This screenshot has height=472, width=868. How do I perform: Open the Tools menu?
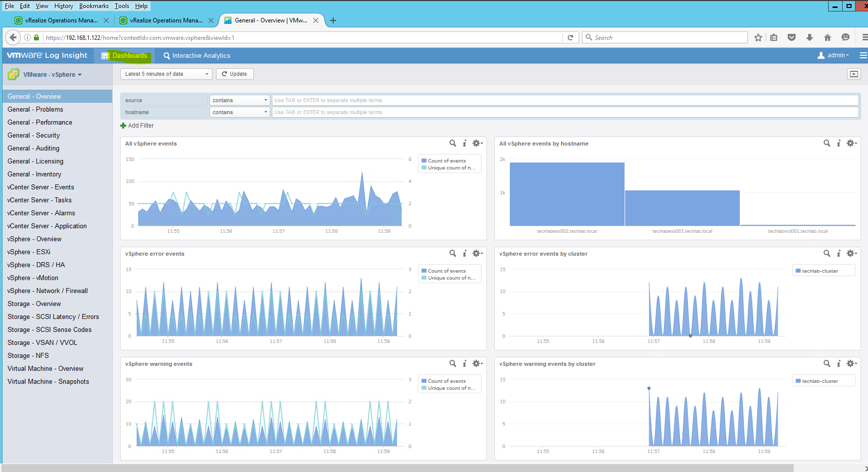click(122, 6)
